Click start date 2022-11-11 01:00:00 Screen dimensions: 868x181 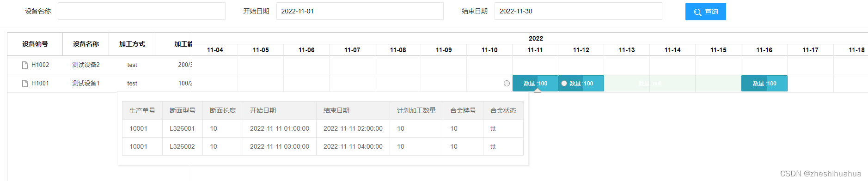[280, 129]
